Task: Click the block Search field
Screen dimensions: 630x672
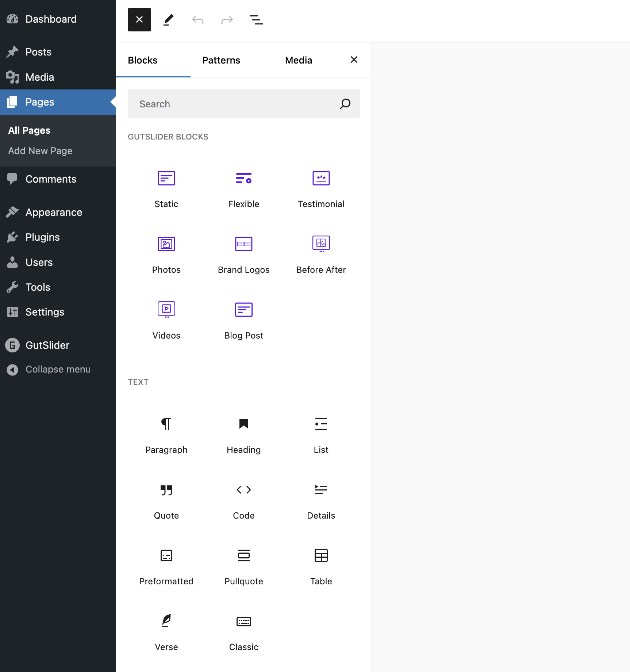Action: (234, 104)
